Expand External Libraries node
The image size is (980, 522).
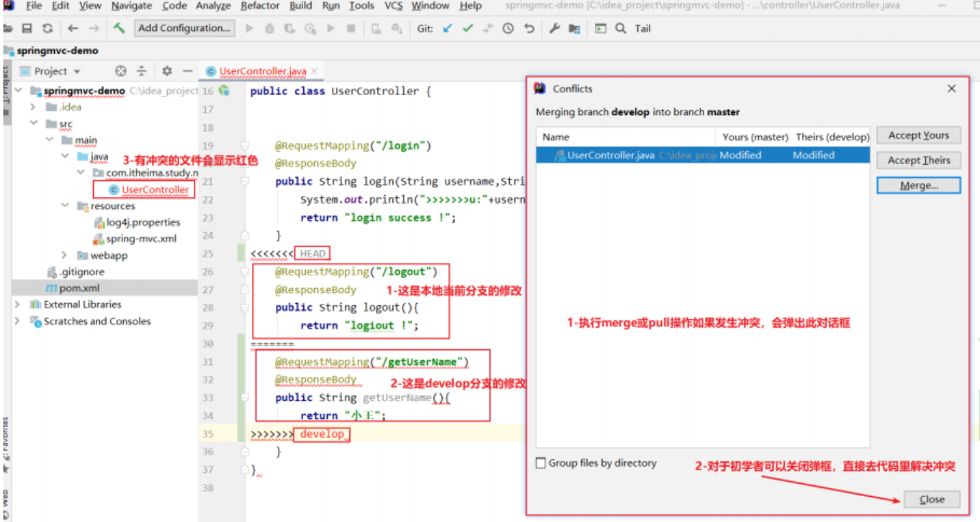18,305
